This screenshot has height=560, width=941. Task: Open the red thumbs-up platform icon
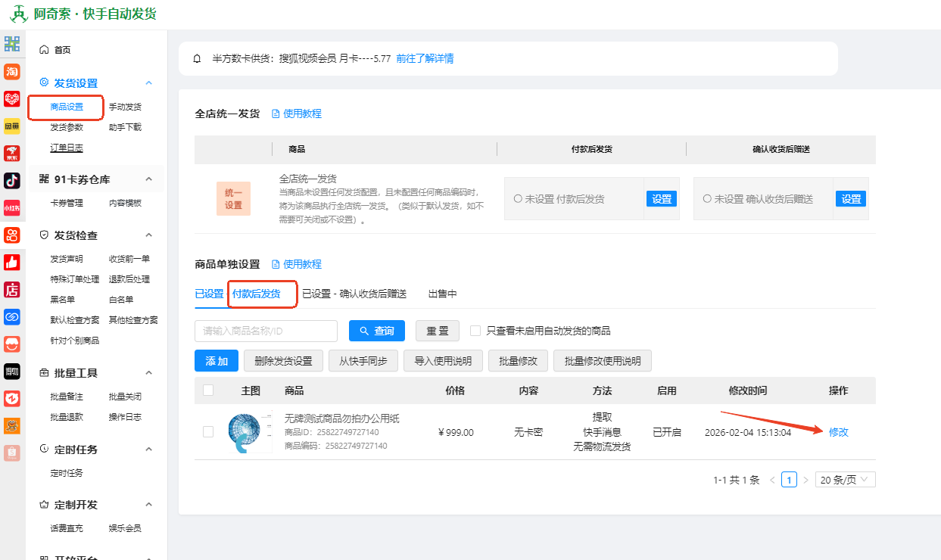[12, 262]
